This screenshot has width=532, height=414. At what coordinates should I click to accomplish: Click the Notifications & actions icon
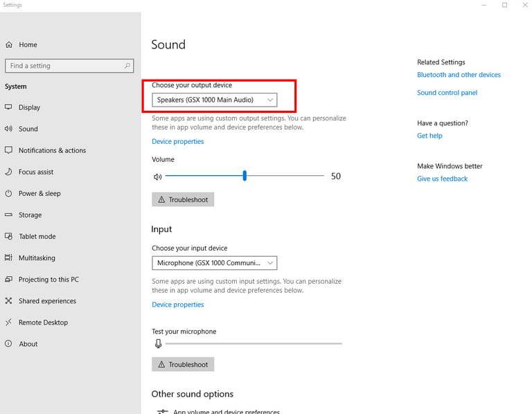point(9,150)
